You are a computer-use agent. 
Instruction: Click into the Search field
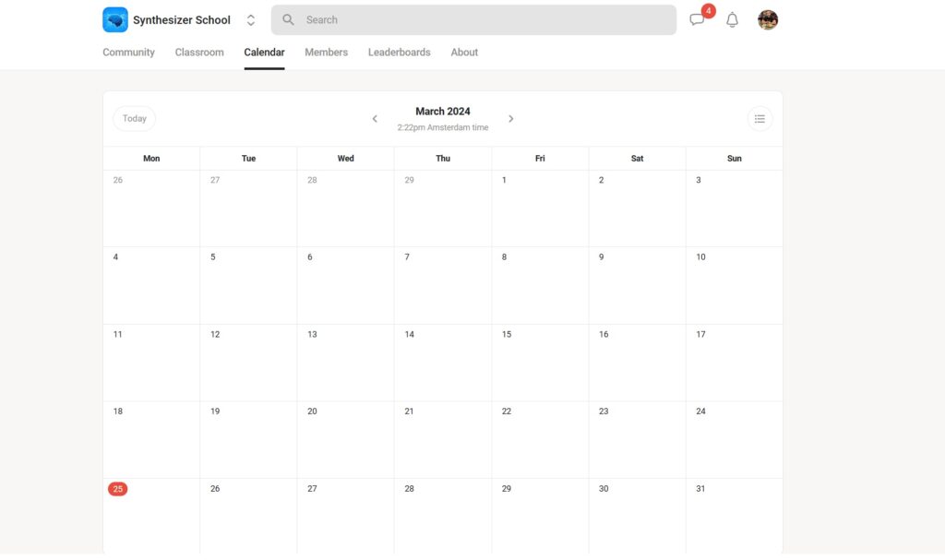point(480,19)
